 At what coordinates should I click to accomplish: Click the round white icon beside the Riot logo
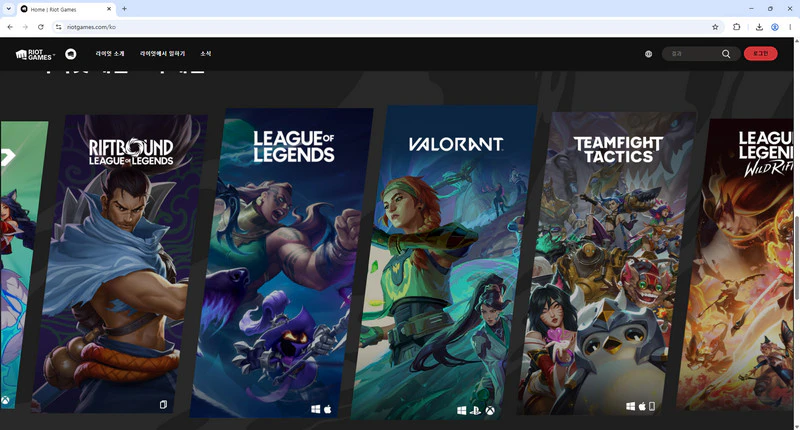[x=71, y=54]
